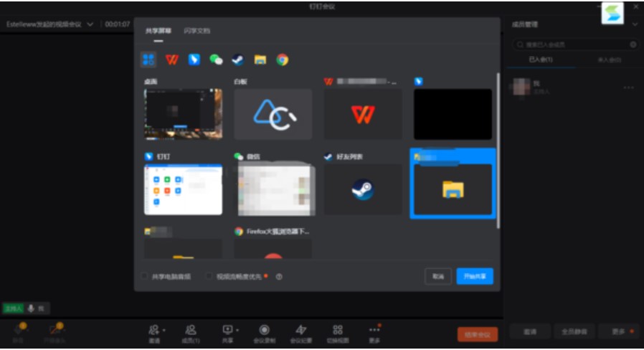This screenshot has height=350, width=644.
Task: Pick the black unnamed DingTalk window tile
Action: pyautogui.click(x=453, y=114)
